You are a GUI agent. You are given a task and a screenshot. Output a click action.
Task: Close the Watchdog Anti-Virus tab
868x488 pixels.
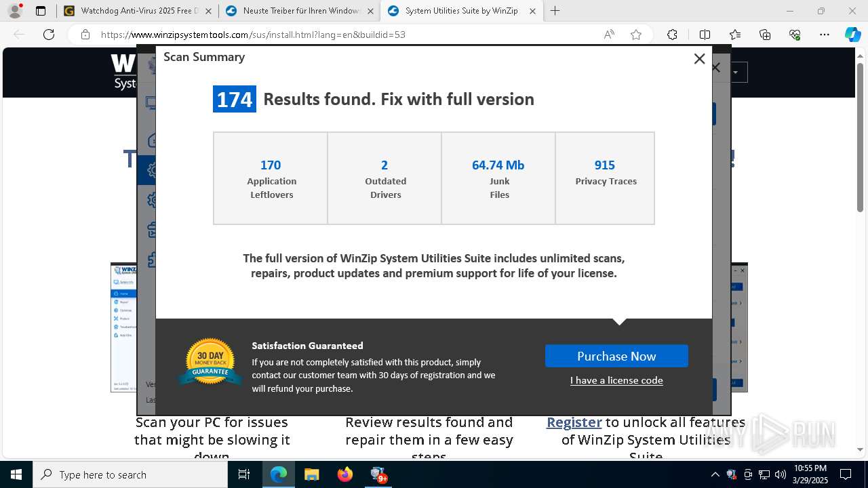click(x=208, y=11)
